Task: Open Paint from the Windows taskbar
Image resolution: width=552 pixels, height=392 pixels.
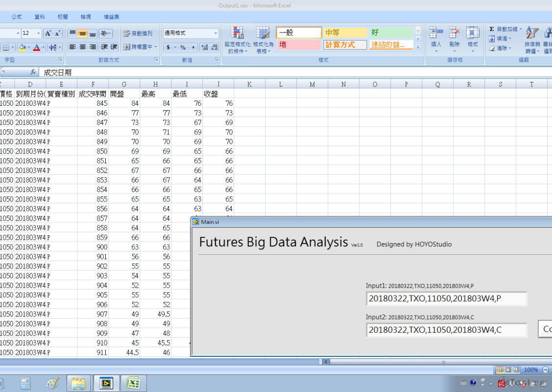Action: coord(52,383)
